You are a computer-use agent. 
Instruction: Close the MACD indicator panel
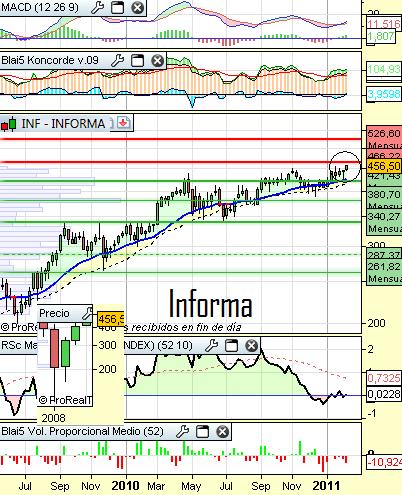coord(137,7)
